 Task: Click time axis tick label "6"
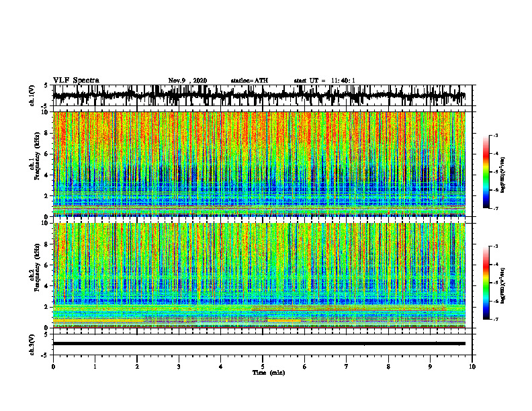305,367
